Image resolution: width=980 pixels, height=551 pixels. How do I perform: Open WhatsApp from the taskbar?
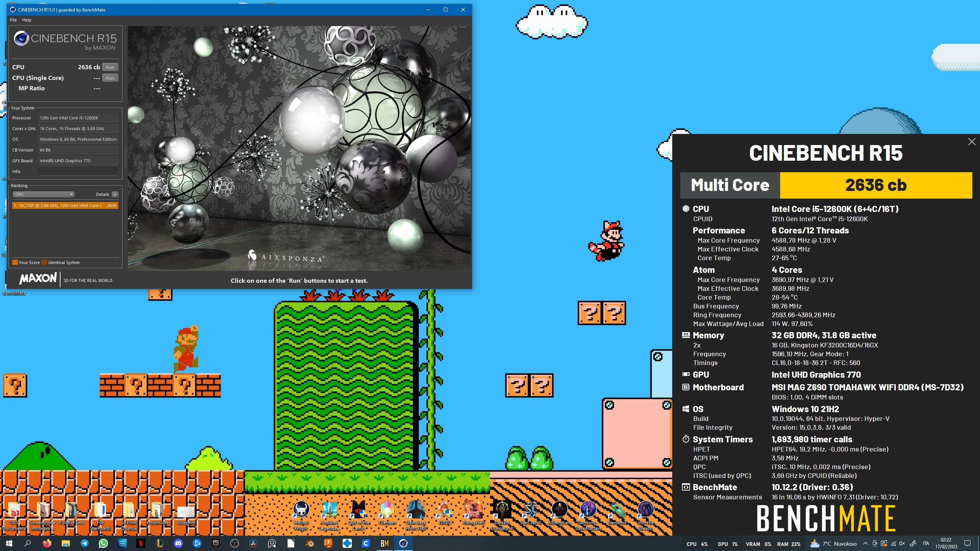[103, 543]
